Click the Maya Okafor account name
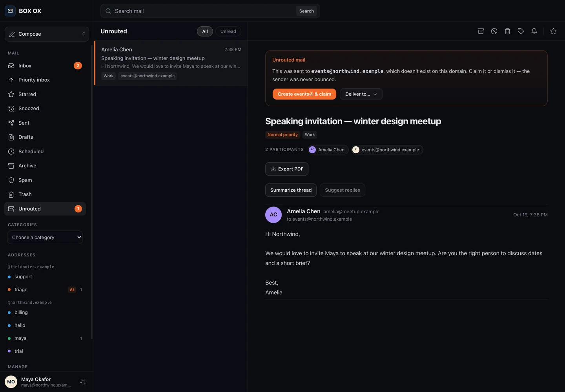The image size is (565, 392). click(x=36, y=379)
